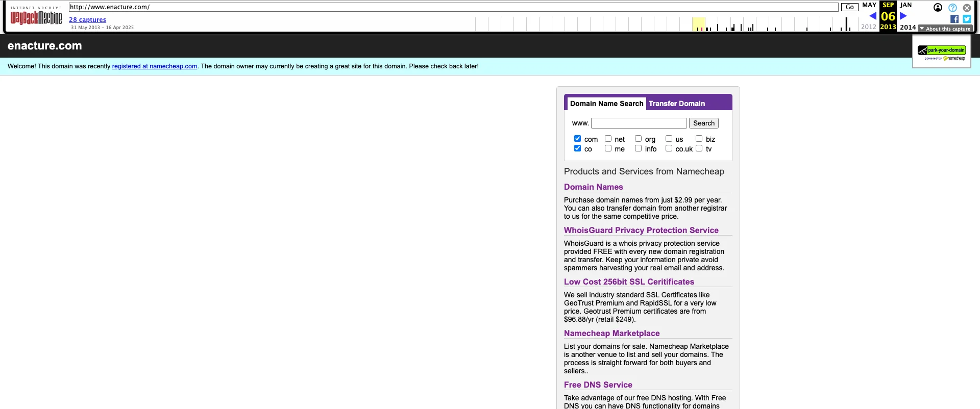This screenshot has width=980, height=409.
Task: Open the 28 captures link
Action: tap(87, 20)
